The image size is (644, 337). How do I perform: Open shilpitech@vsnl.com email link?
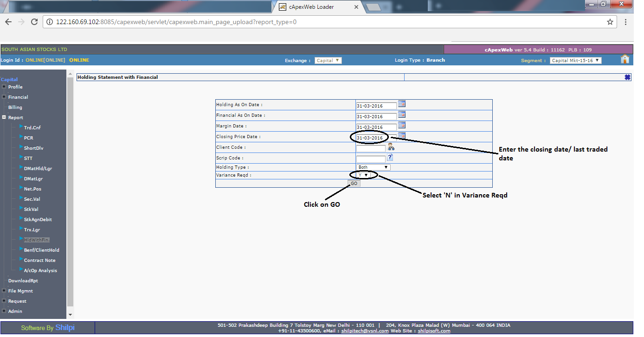coord(365,331)
